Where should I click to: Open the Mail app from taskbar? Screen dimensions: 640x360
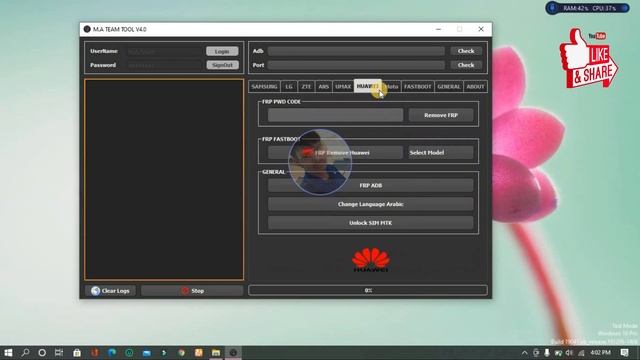147,353
